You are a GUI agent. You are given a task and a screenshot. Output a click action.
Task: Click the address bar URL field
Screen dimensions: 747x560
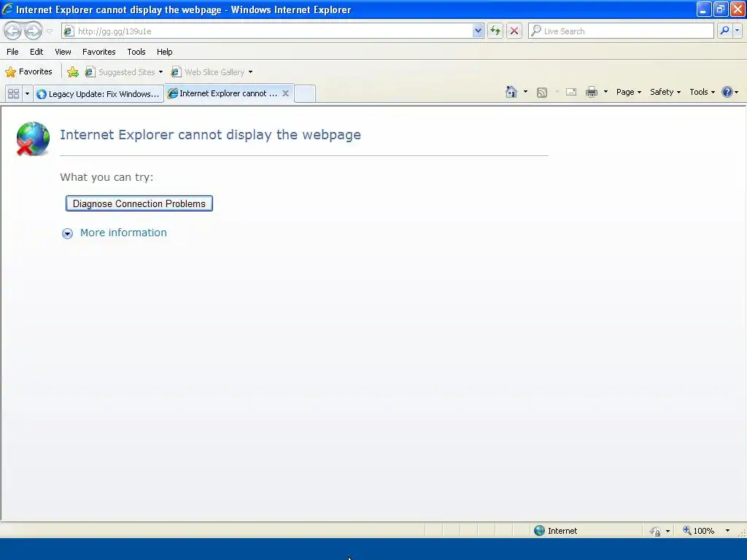(x=273, y=31)
